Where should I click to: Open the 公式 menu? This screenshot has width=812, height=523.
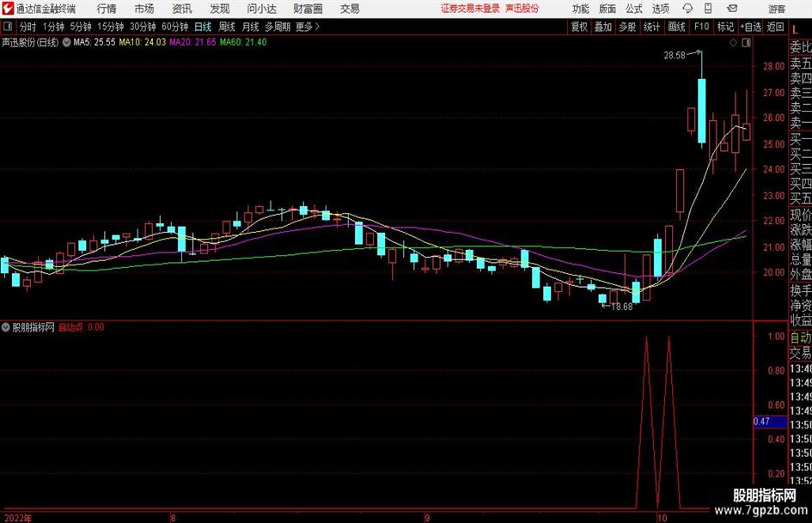click(634, 9)
